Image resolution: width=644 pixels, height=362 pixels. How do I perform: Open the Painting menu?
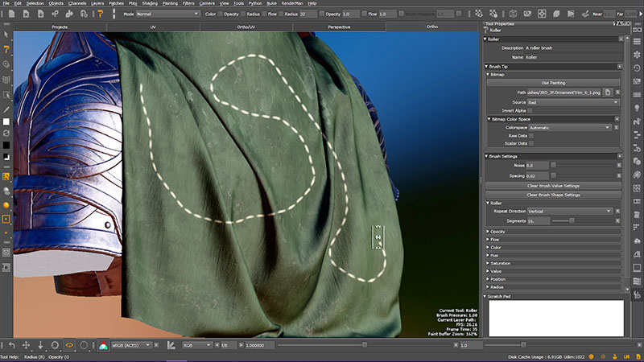pos(170,3)
